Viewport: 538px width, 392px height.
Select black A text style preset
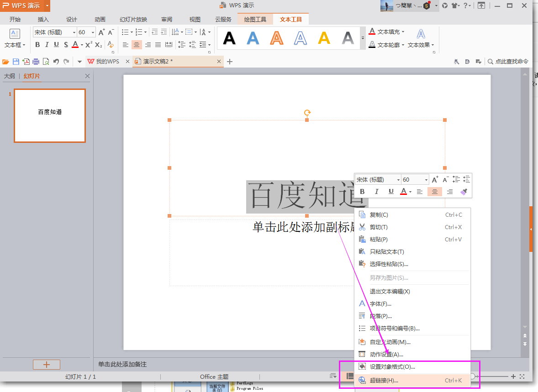[x=229, y=38]
